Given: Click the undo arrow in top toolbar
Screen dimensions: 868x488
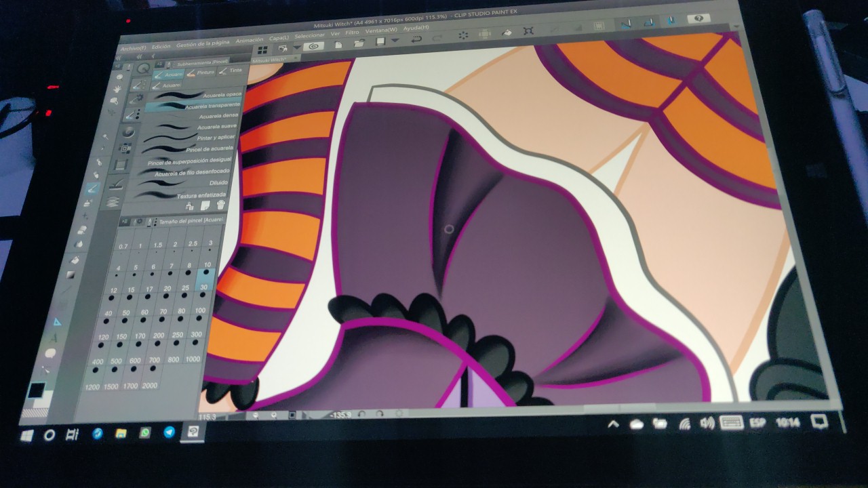Looking at the screenshot, I should pos(416,39).
